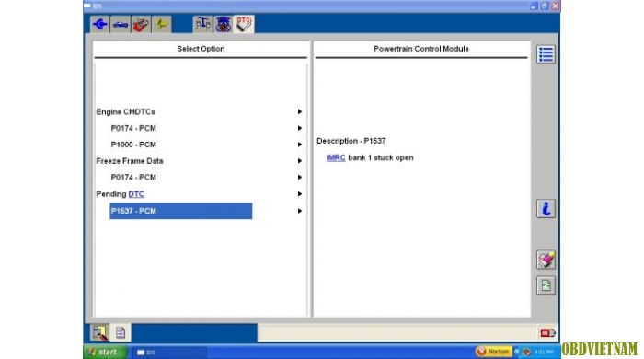644x359 pixels.
Task: Click the blue list menu icon
Action: [546, 54]
